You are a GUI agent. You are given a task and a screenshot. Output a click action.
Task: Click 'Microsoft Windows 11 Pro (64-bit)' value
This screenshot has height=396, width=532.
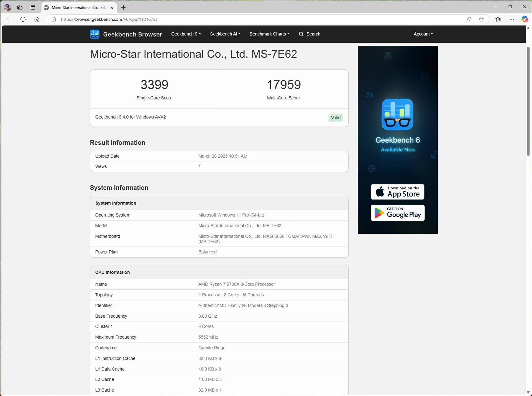click(231, 215)
